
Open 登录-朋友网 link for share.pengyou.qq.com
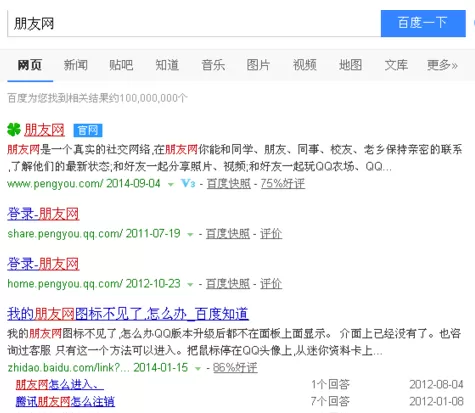[43, 214]
